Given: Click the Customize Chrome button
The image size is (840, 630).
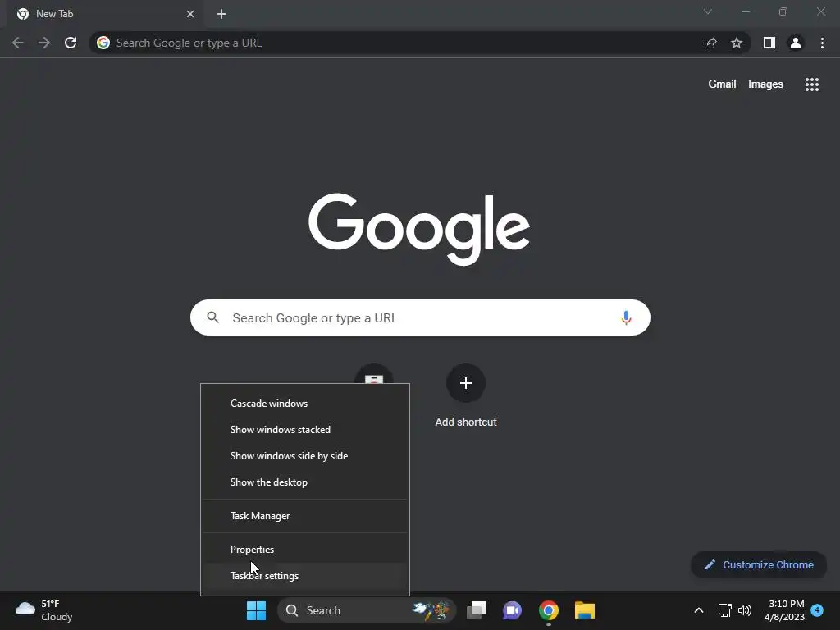Looking at the screenshot, I should tap(759, 564).
